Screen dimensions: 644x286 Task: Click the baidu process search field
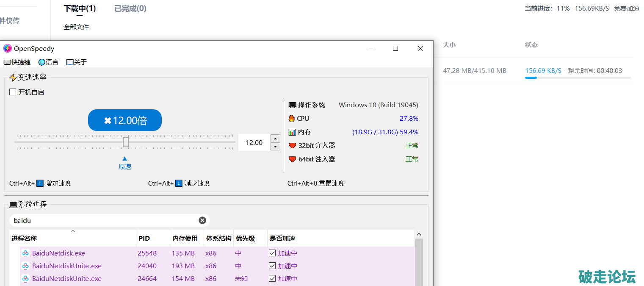tap(104, 220)
